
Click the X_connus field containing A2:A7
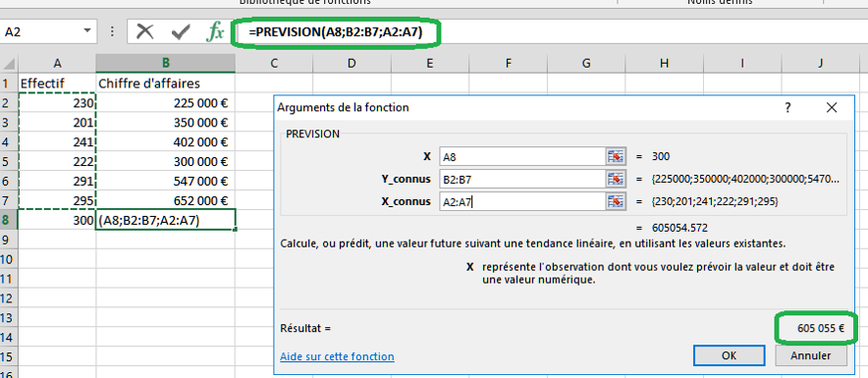pyautogui.click(x=522, y=201)
